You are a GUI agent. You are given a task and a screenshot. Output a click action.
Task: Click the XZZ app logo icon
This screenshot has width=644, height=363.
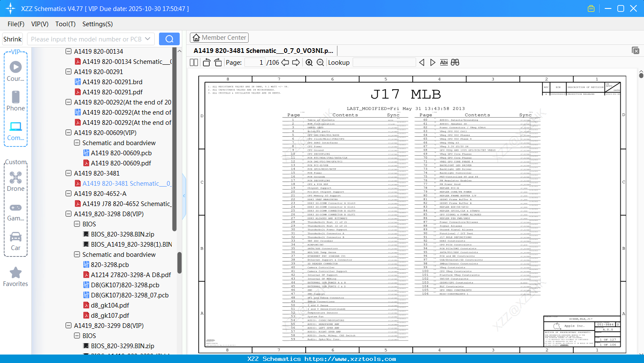(10, 8)
